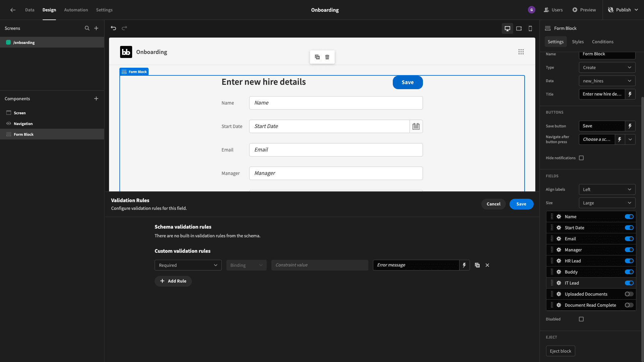The width and height of the screenshot is (644, 362).
Task: Add a component with plus icon
Action: (x=96, y=99)
